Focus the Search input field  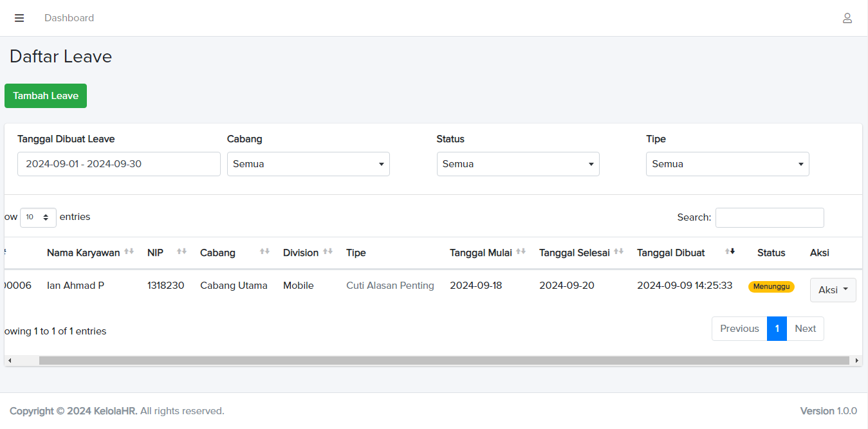pyautogui.click(x=770, y=217)
